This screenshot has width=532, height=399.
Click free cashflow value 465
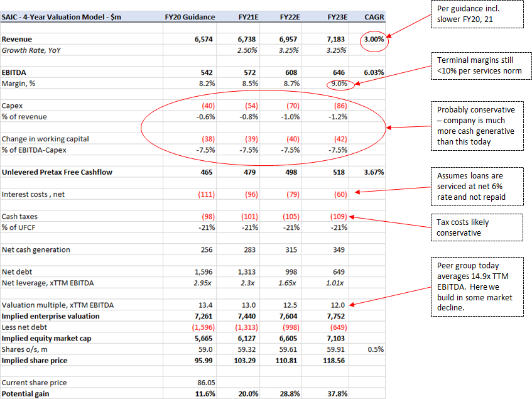click(207, 172)
